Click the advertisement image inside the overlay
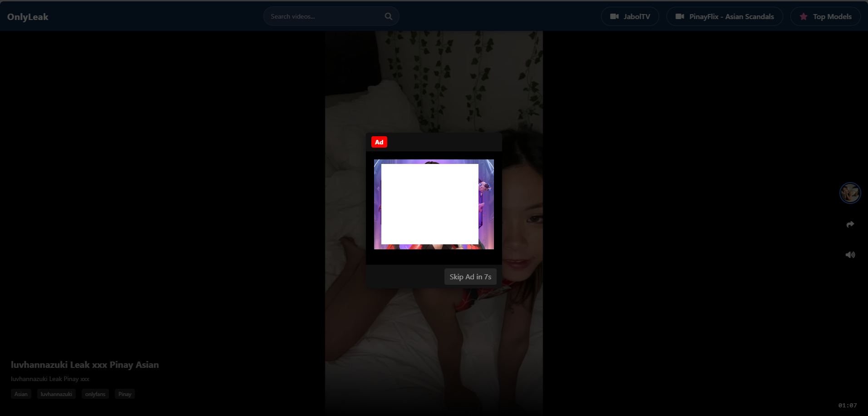This screenshot has width=868, height=416. coord(434,204)
